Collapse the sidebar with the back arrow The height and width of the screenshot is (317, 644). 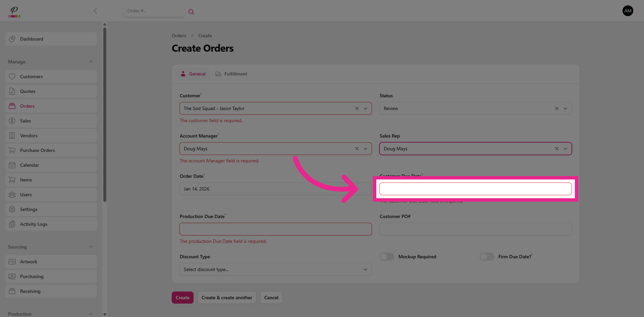coord(95,11)
